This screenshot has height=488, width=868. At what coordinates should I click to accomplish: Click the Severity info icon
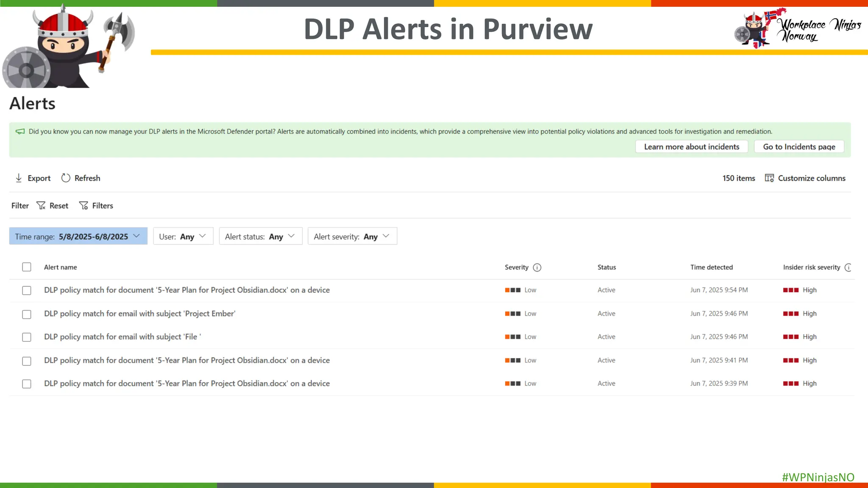(x=537, y=268)
